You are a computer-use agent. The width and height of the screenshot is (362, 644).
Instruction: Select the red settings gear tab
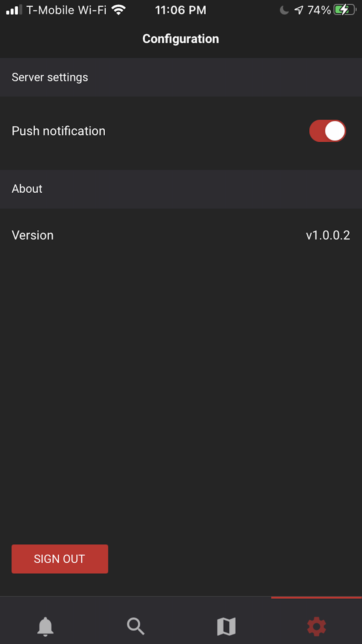point(317,626)
